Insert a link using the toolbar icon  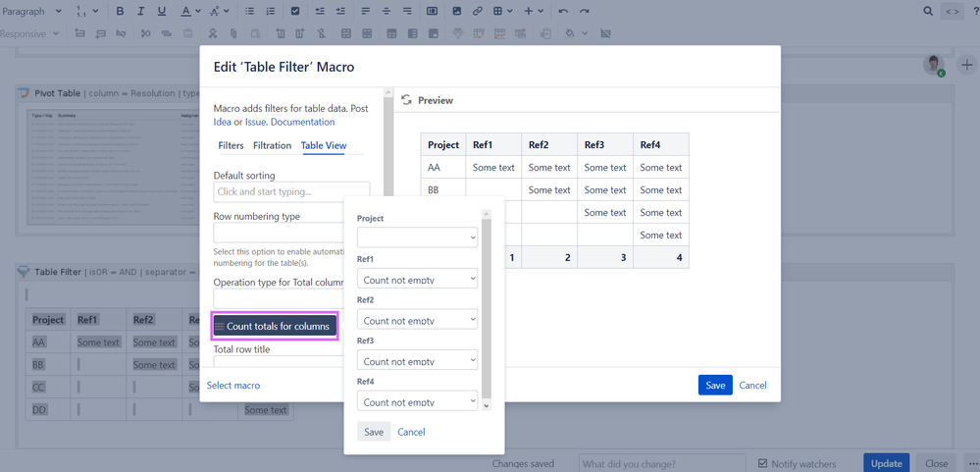pyautogui.click(x=478, y=11)
